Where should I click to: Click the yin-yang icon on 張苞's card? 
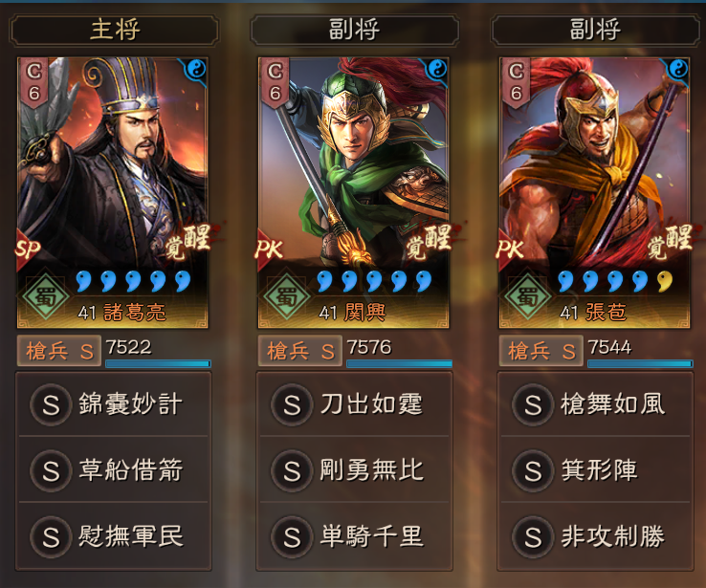tap(677, 69)
